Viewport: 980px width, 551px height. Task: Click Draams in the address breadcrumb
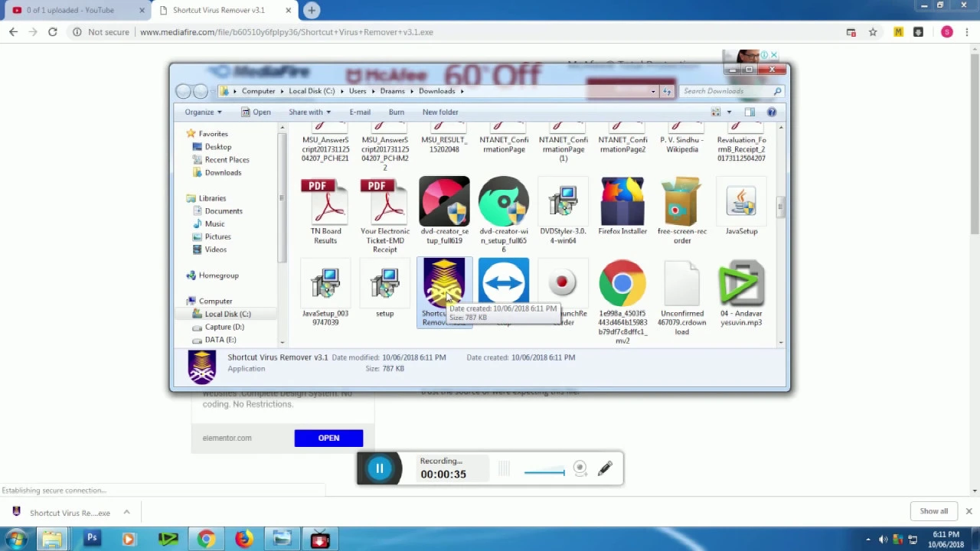click(392, 91)
